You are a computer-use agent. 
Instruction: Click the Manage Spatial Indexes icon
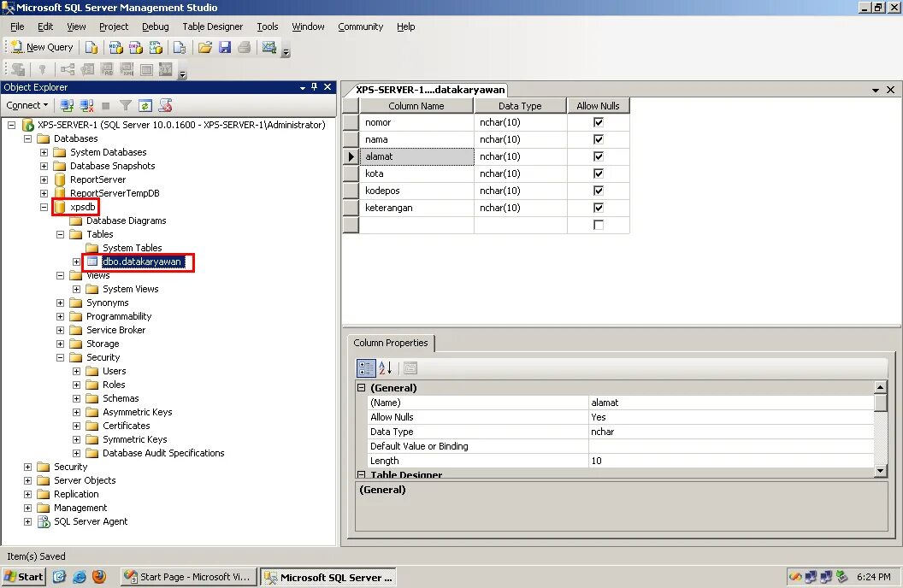point(166,69)
